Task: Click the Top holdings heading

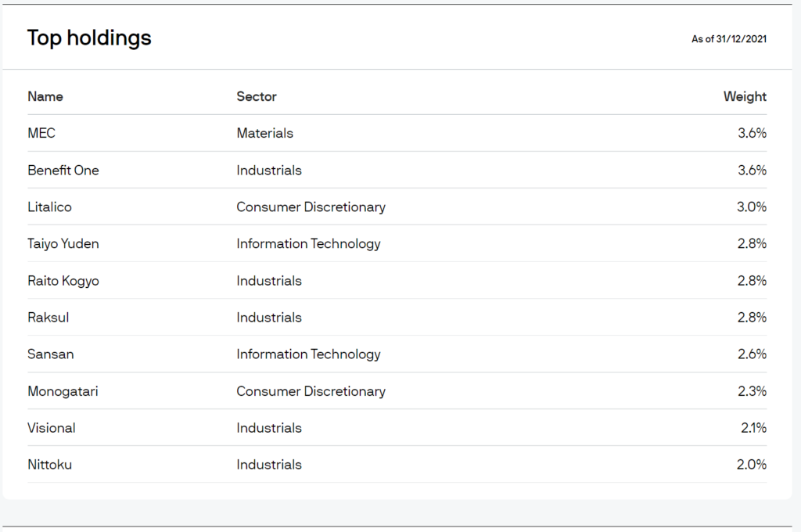Action: click(x=89, y=38)
